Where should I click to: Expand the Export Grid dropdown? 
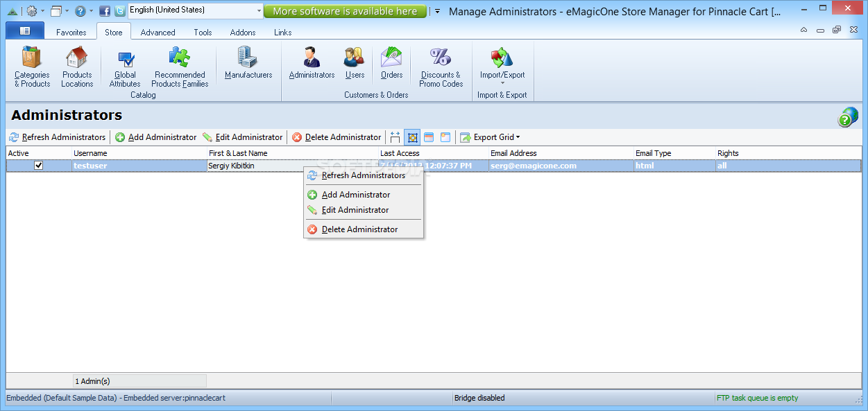click(x=518, y=137)
